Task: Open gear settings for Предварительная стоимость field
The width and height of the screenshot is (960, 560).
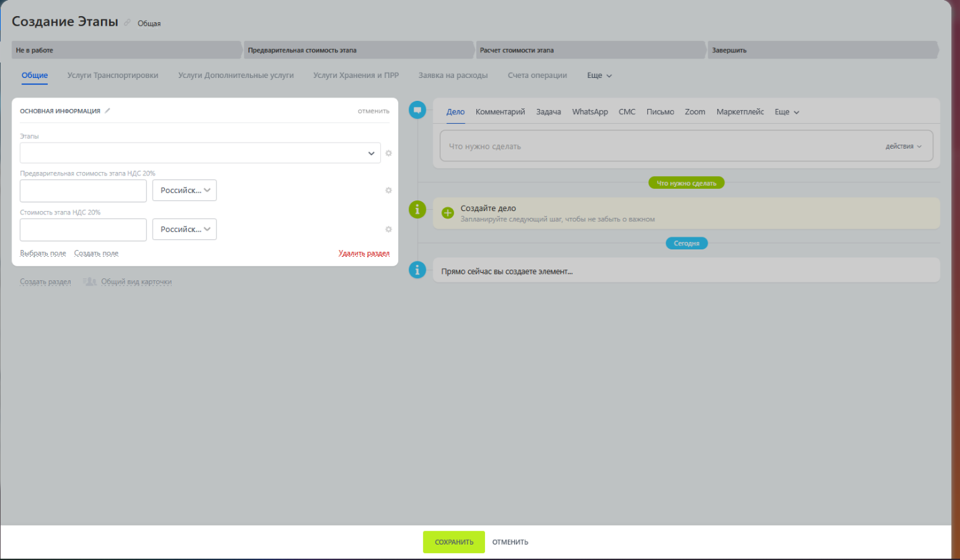Action: 388,190
